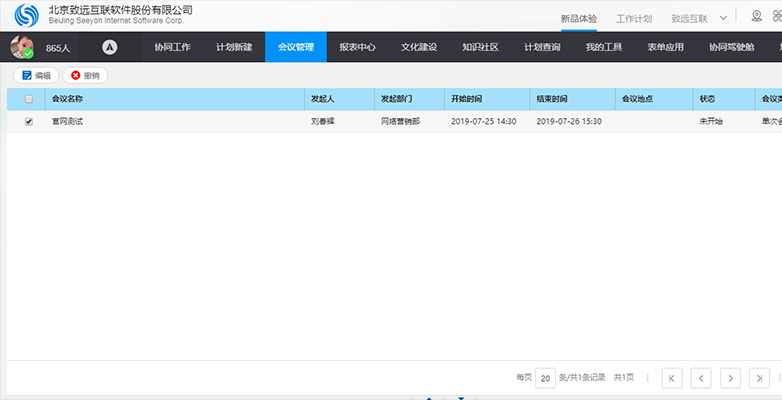Click the 撤销 cancel button

click(x=85, y=75)
